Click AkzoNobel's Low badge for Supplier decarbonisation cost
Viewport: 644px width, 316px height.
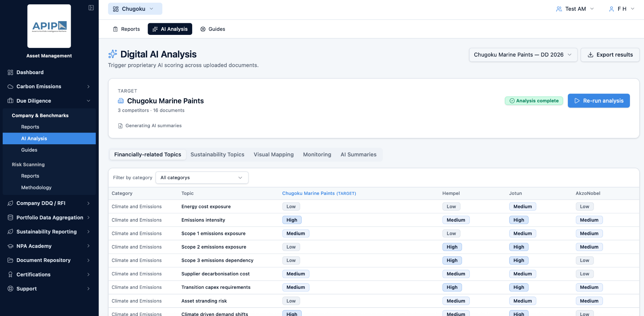585,274
